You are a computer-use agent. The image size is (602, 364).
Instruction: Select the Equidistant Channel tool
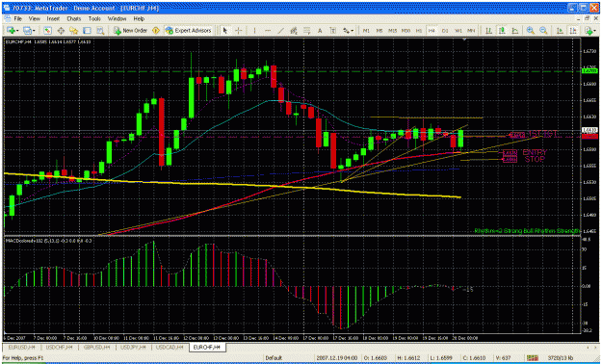pyautogui.click(x=294, y=31)
